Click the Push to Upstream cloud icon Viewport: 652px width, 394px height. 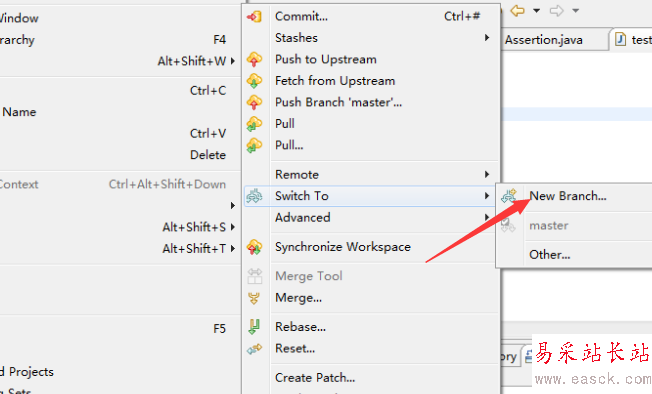pyautogui.click(x=254, y=59)
